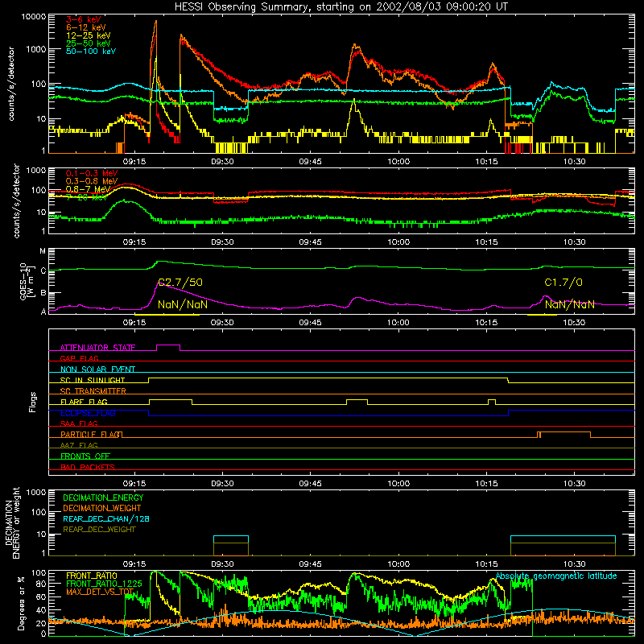The height and width of the screenshot is (644, 644).
Task: Select the ECLIPSE_FLAG label
Action: tap(88, 413)
